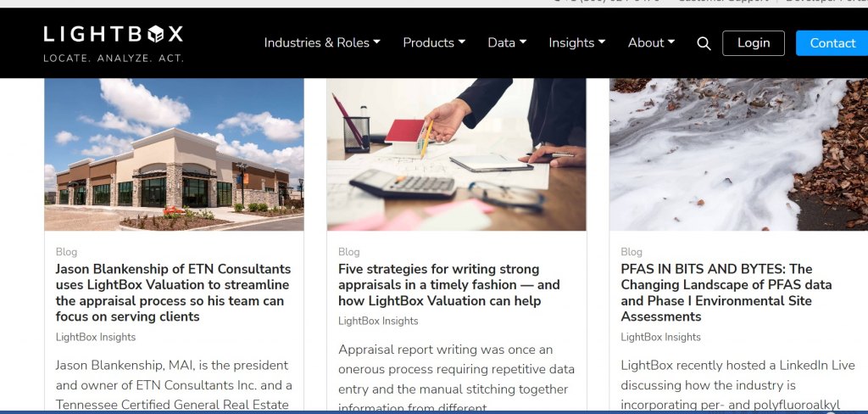Click the Login button
The image size is (868, 414).
coord(754,43)
